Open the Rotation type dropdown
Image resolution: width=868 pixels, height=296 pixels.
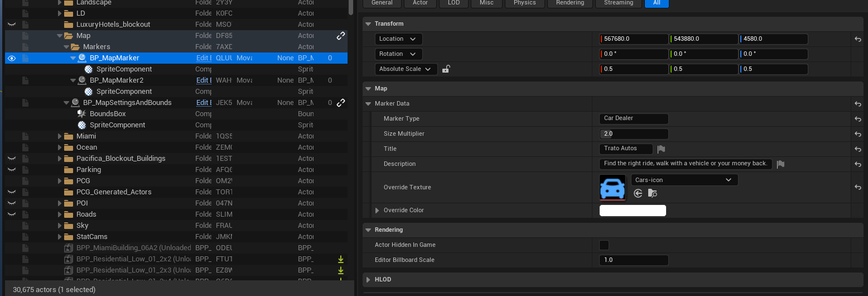pos(399,54)
